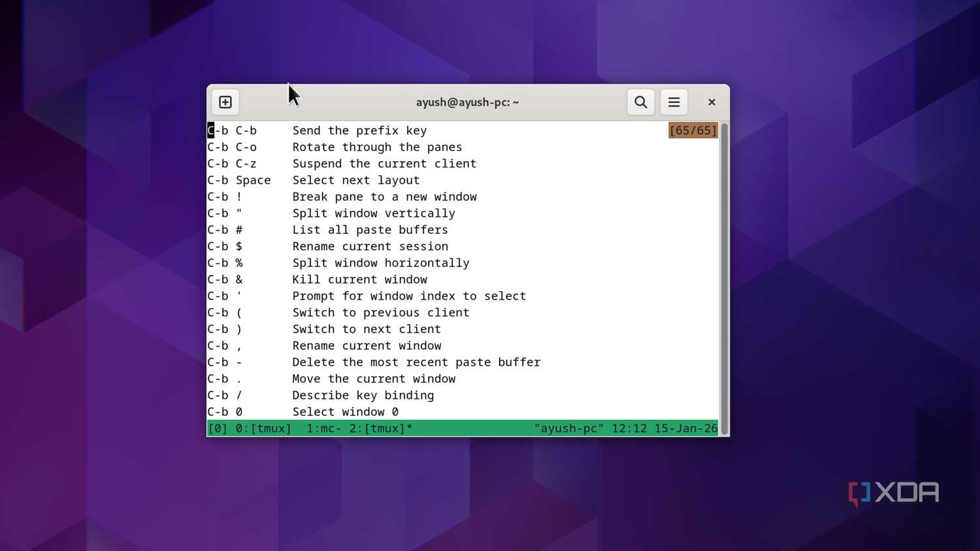Click the 'C-b (' key binding
This screenshot has height=551, width=980.
[x=225, y=312]
